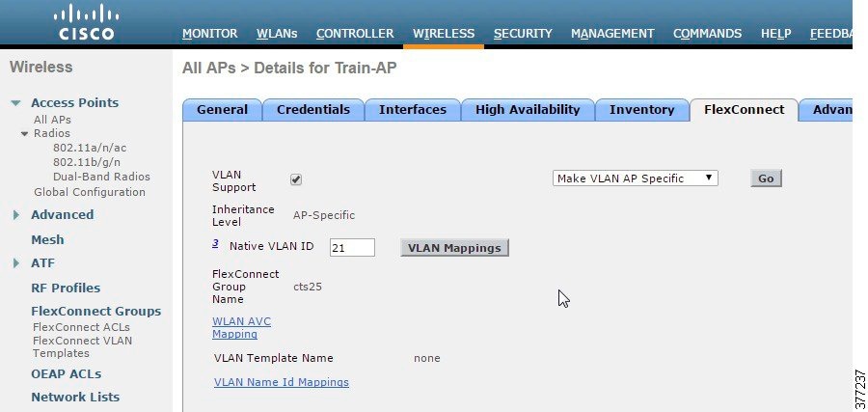This screenshot has height=412, width=868.
Task: Open the HELP menu
Action: [x=775, y=33]
